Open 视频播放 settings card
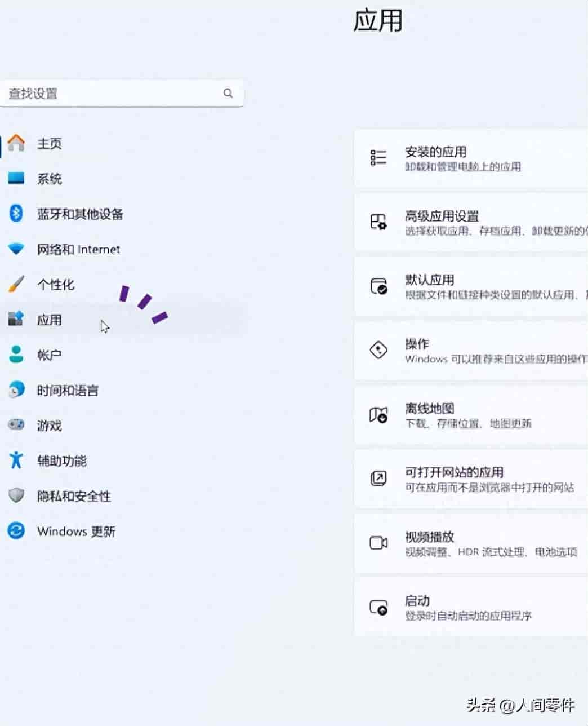Image resolution: width=588 pixels, height=726 pixels. (471, 543)
